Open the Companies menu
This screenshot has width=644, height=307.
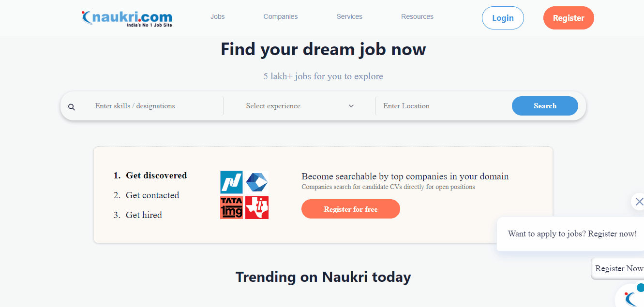(281, 16)
